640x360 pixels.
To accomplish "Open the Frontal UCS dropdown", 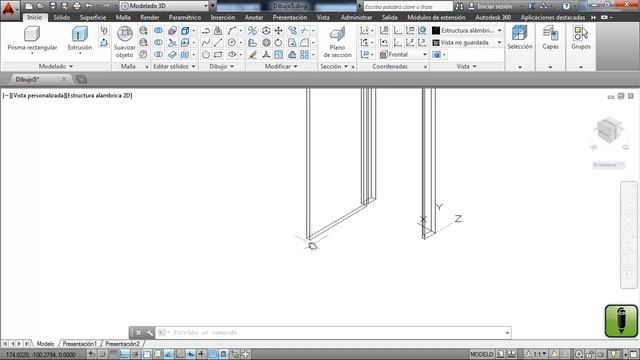I will pos(404,54).
